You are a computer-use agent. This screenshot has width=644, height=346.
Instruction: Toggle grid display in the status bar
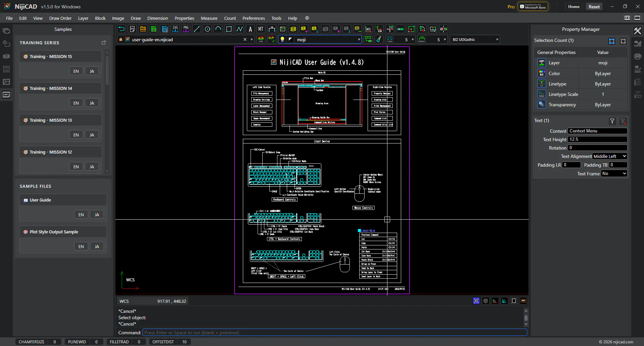486,301
